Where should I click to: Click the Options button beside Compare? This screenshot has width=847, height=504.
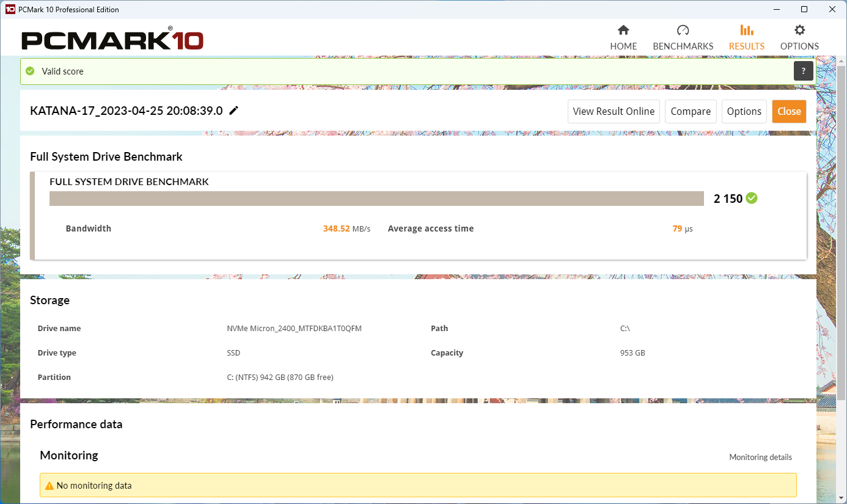(x=744, y=111)
